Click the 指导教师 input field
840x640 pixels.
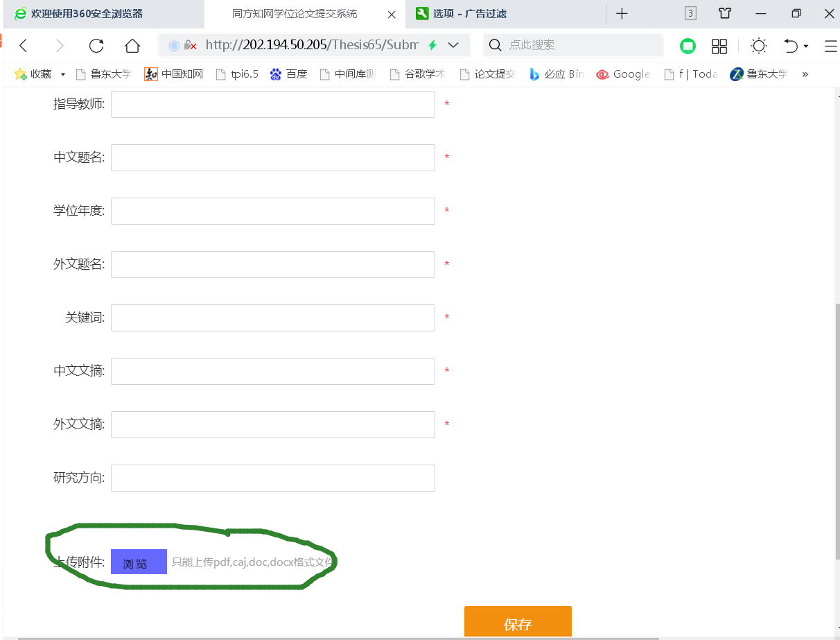coord(273,104)
